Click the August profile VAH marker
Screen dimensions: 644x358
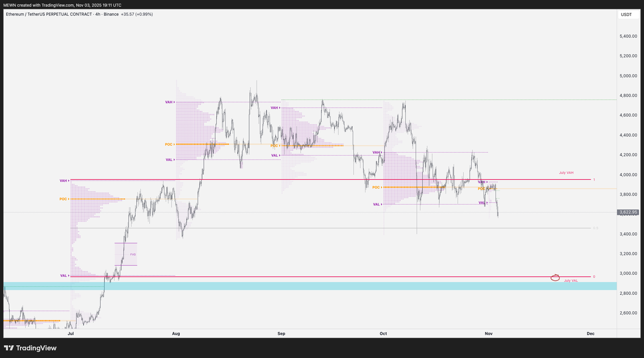[x=168, y=101]
